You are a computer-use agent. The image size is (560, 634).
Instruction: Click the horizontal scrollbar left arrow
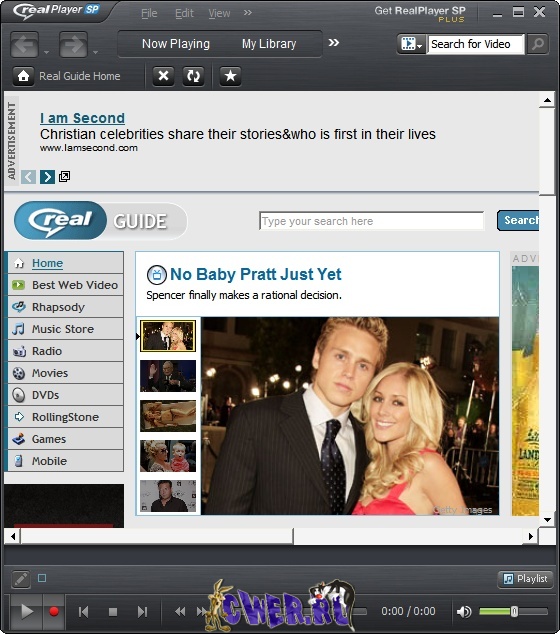tap(13, 537)
